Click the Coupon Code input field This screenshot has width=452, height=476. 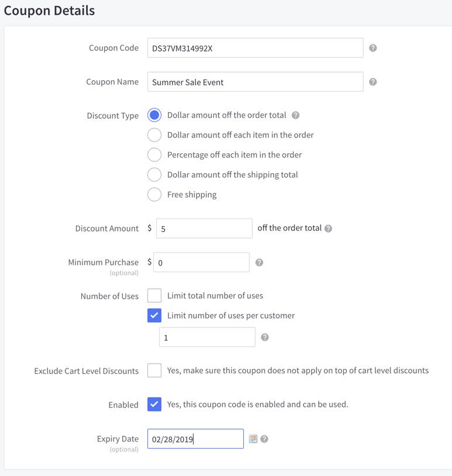point(256,48)
